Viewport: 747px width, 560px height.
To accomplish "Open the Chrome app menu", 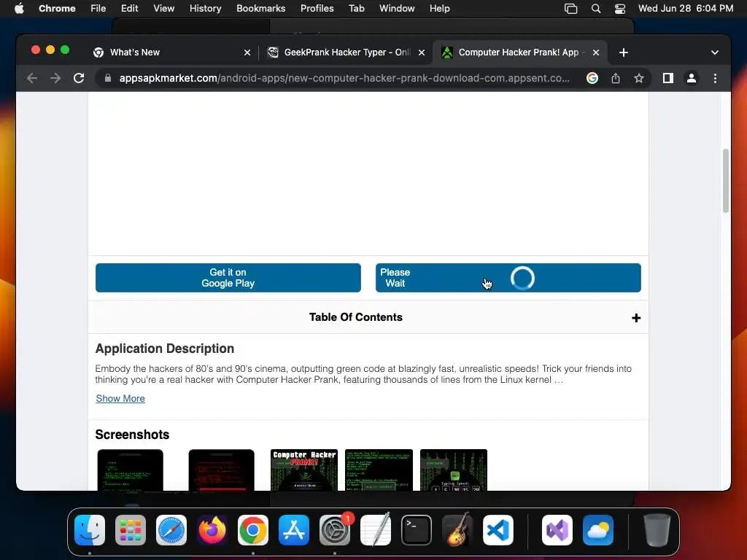I will [x=57, y=9].
